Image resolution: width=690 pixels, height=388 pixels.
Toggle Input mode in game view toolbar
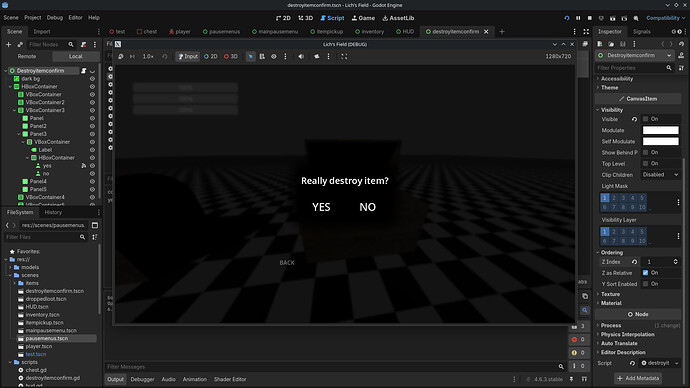point(188,56)
